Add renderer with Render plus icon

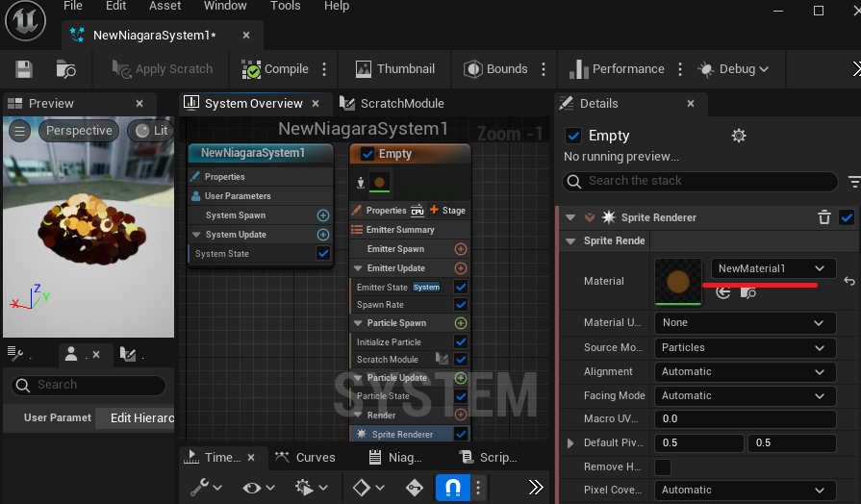tap(461, 415)
